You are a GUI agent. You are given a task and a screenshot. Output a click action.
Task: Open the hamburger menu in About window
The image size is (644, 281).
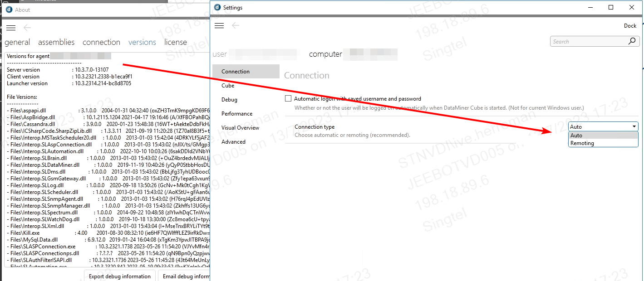point(11,28)
